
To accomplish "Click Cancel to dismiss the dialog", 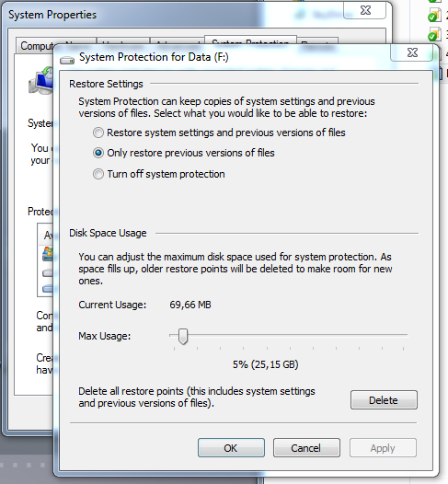I will (306, 448).
